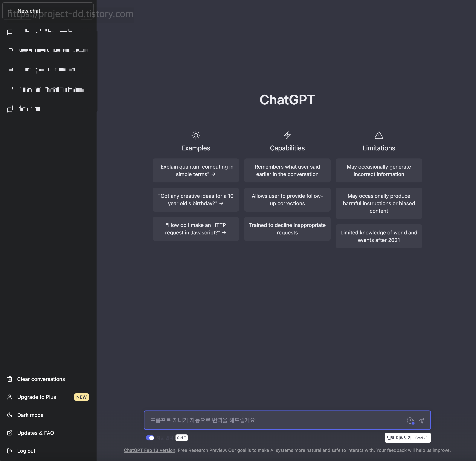Screen dimensions: 476x461
Task: Click the Prompt Genie icon in the input box
Action: tap(410, 421)
